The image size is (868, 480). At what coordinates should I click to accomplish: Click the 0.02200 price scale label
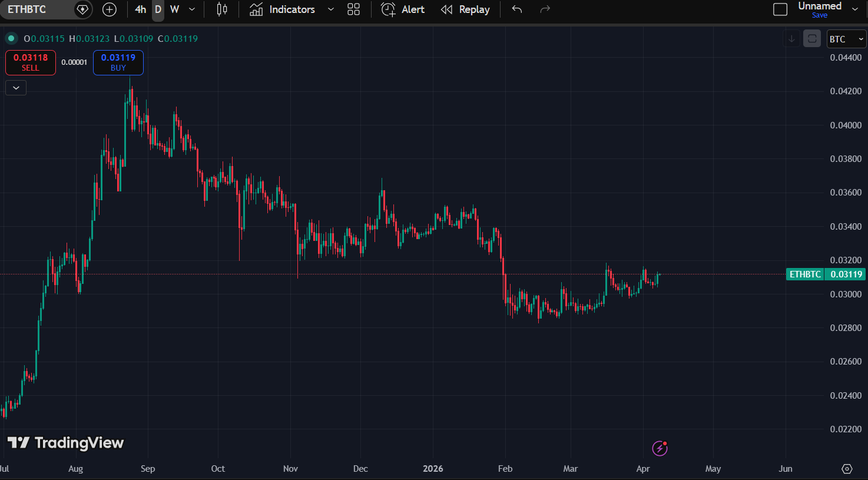coord(846,429)
